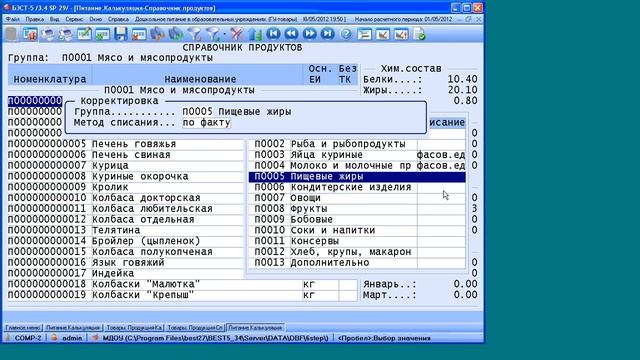
Task: Click the green plus add-record icon
Action: point(102,34)
